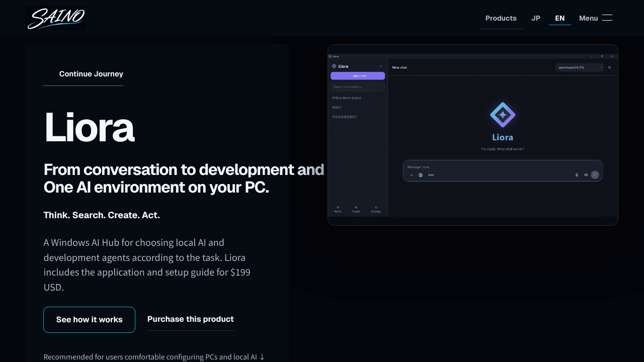Open the Settings tab in Liora sidebar
The height and width of the screenshot is (362, 644).
[x=376, y=210]
